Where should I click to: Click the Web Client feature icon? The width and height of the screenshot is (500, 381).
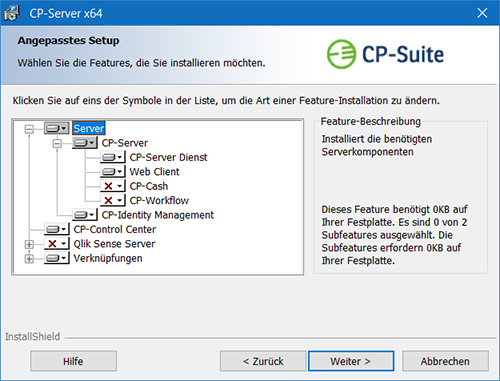pos(113,172)
